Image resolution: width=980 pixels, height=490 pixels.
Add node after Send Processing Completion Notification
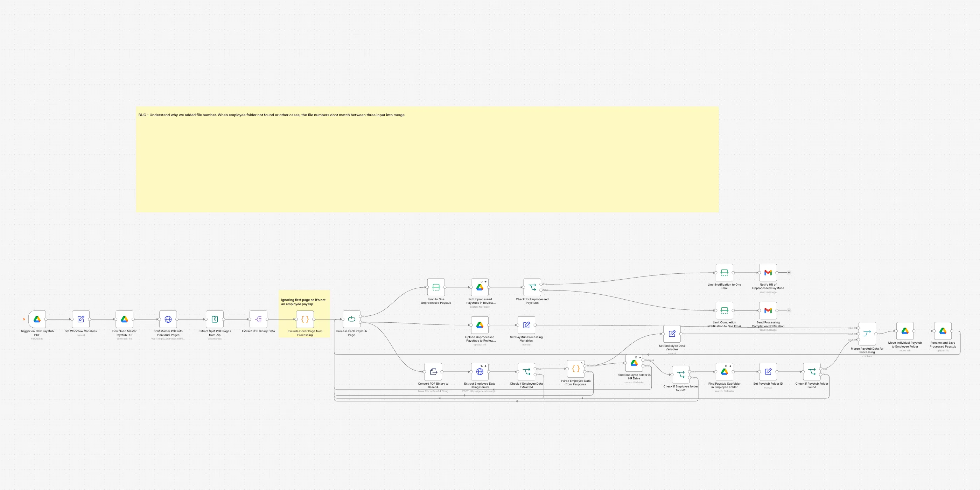click(789, 310)
